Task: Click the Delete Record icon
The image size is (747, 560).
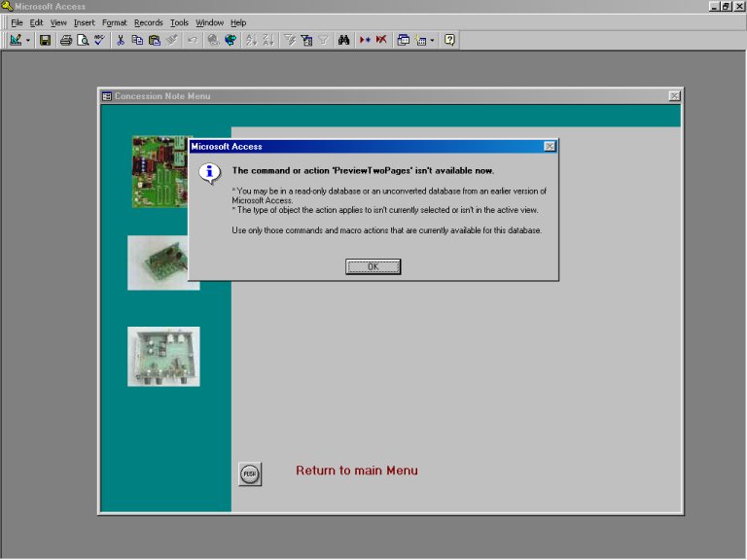Action: [381, 40]
